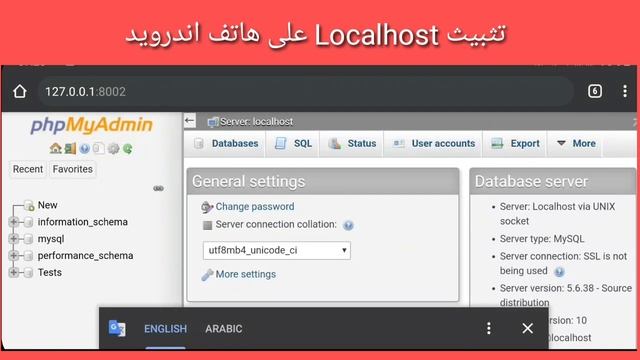Click the phpMyAdmin logo
Screen dimensions: 640x360
pos(91,125)
